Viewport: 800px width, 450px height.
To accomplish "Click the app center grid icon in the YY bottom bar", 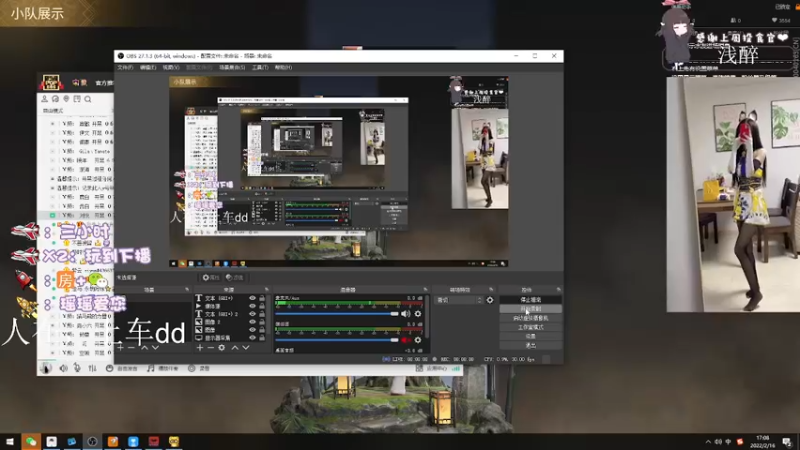I will coord(419,368).
